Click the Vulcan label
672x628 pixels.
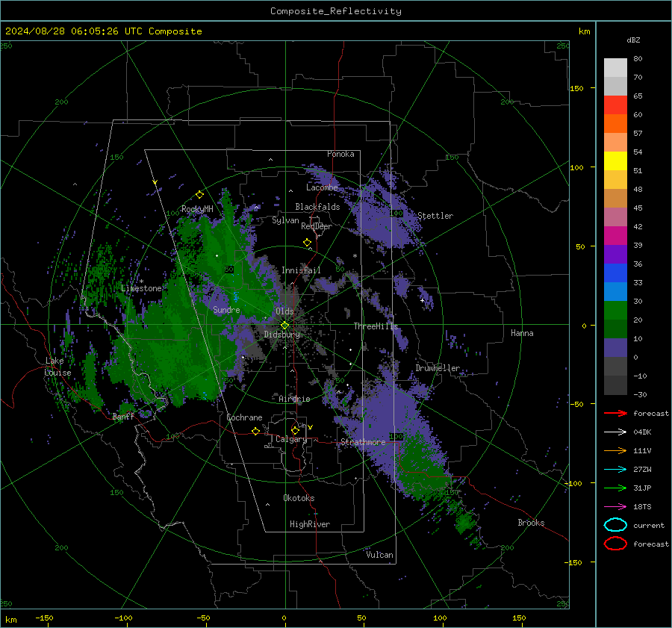380,555
